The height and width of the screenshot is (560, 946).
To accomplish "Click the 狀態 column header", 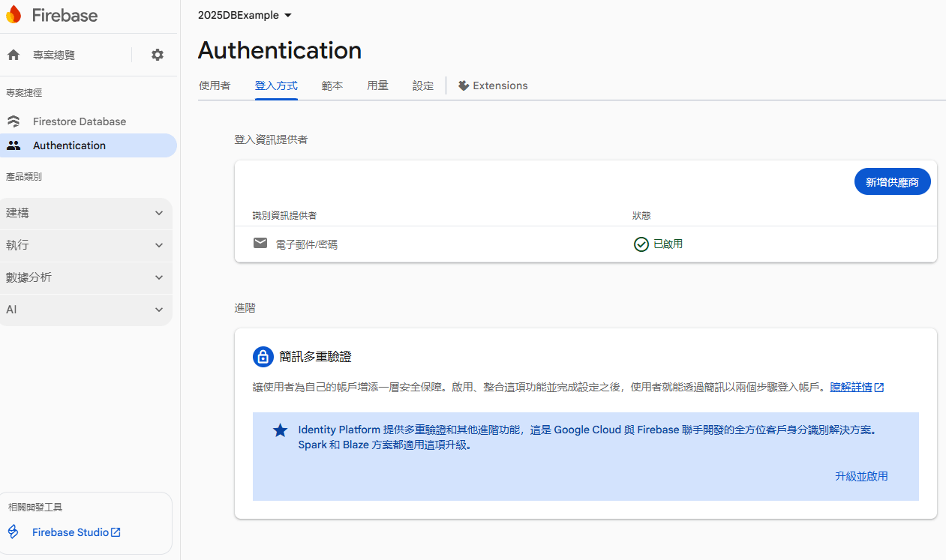I will tap(641, 215).
